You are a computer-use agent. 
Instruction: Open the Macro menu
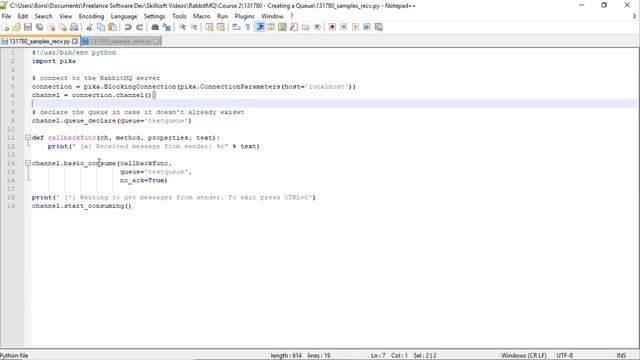(x=201, y=16)
